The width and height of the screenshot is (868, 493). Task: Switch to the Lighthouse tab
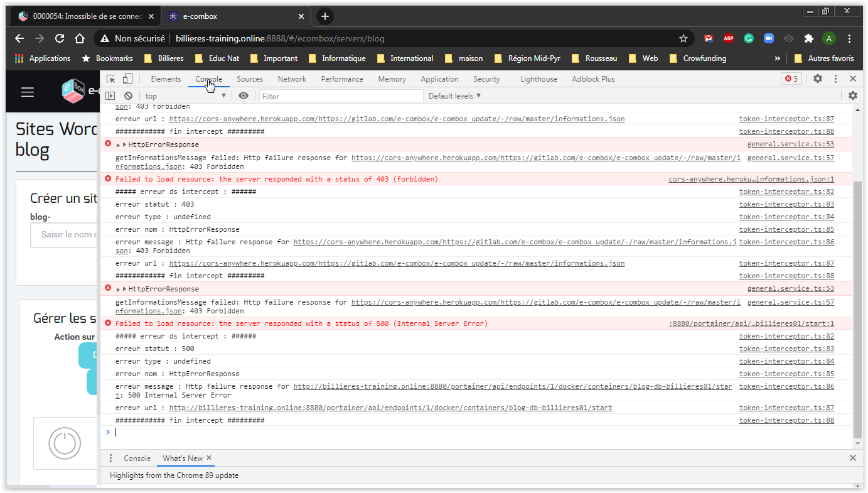[x=538, y=79]
